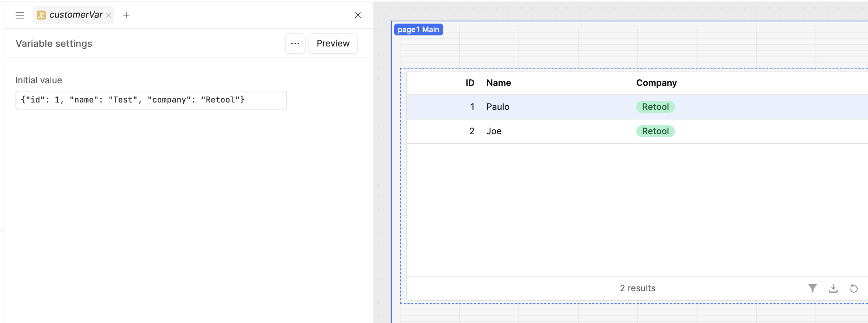Refresh the table with refresh icon
868x323 pixels.
click(x=854, y=288)
